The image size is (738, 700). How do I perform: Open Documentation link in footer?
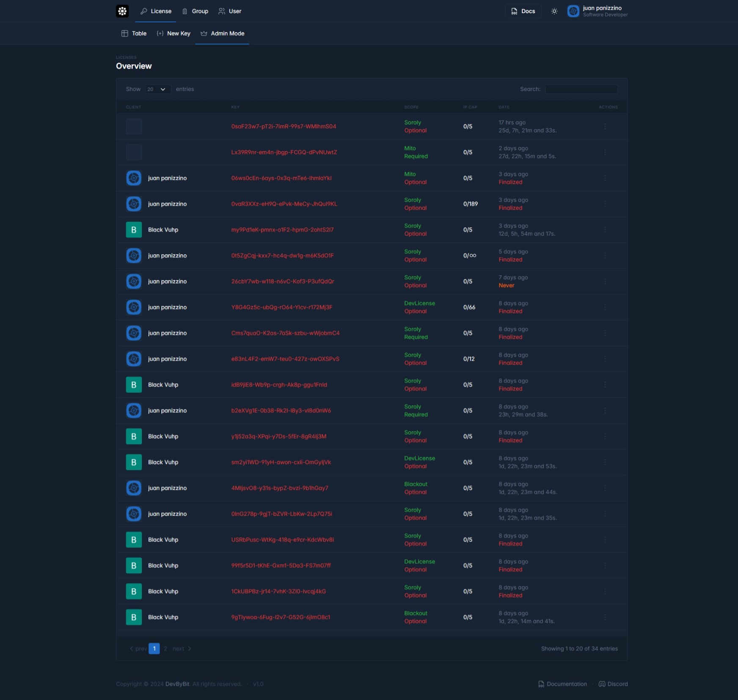[x=562, y=684]
